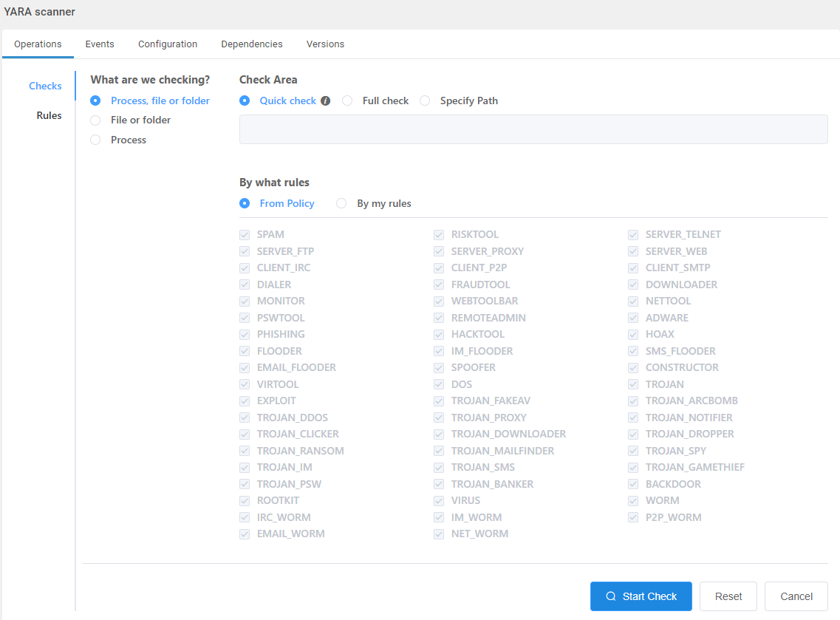Toggle the SERVER_FTP checkbox
This screenshot has height=620, width=840.
pyautogui.click(x=245, y=251)
